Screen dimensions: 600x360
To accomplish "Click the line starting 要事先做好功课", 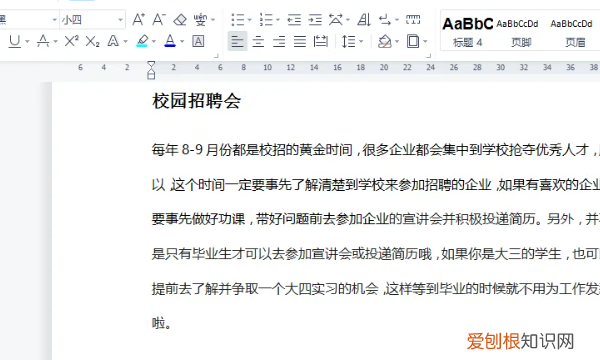I will tap(376, 219).
